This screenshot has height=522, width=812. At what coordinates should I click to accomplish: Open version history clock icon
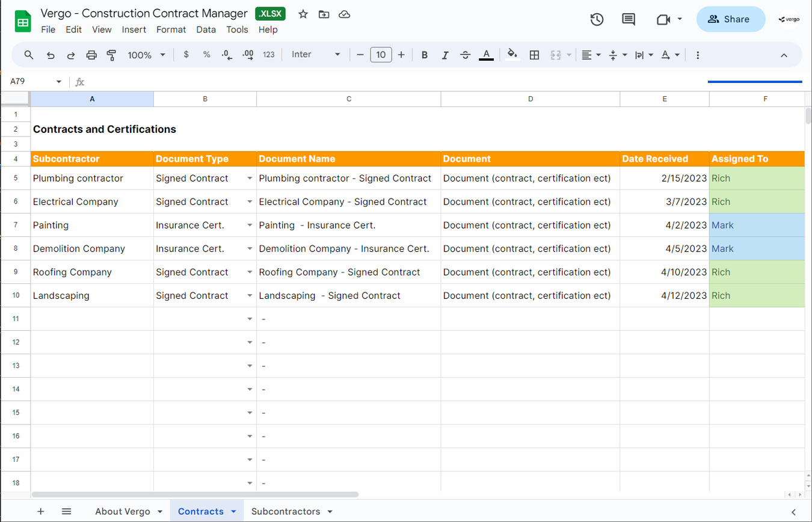tap(596, 19)
